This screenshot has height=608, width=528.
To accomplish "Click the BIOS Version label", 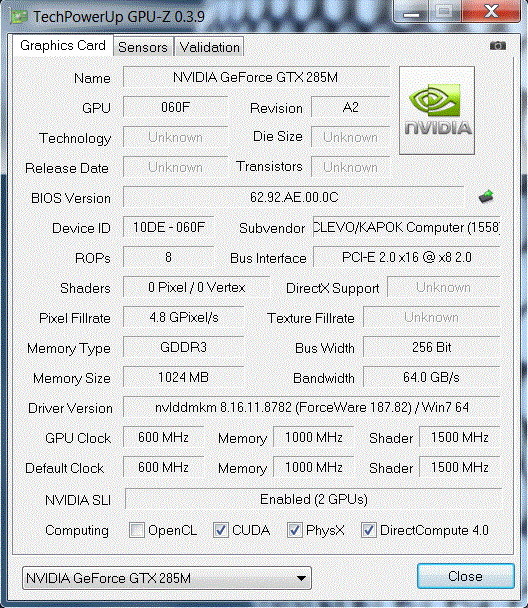I will coord(71,198).
